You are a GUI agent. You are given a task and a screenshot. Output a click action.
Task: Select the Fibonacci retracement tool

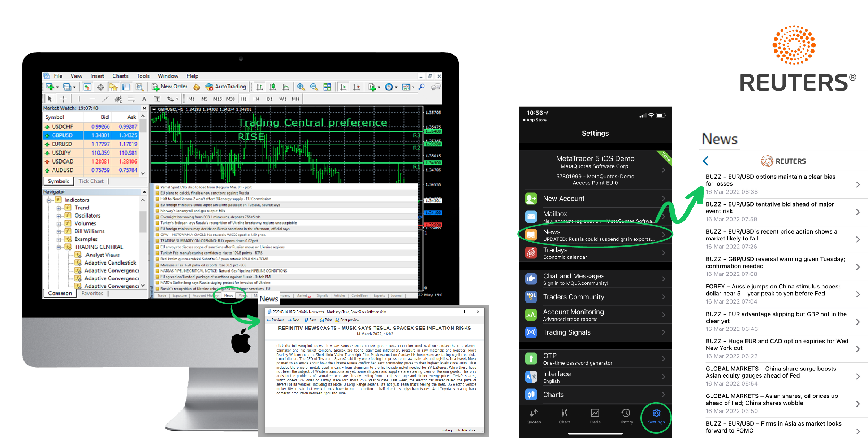(x=131, y=99)
